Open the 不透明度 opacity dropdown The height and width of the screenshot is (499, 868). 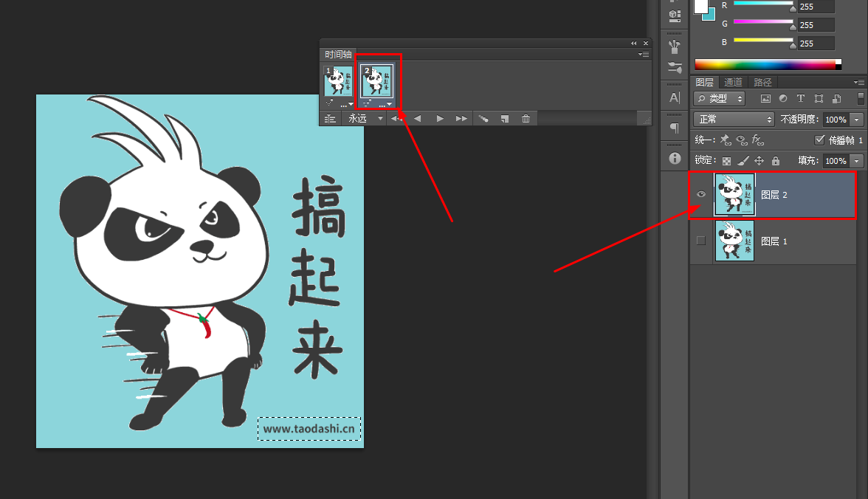[857, 119]
